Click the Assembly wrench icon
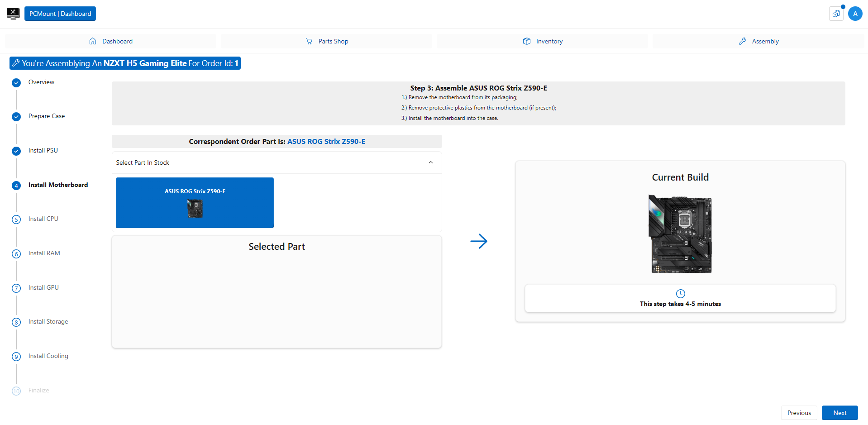 (743, 41)
